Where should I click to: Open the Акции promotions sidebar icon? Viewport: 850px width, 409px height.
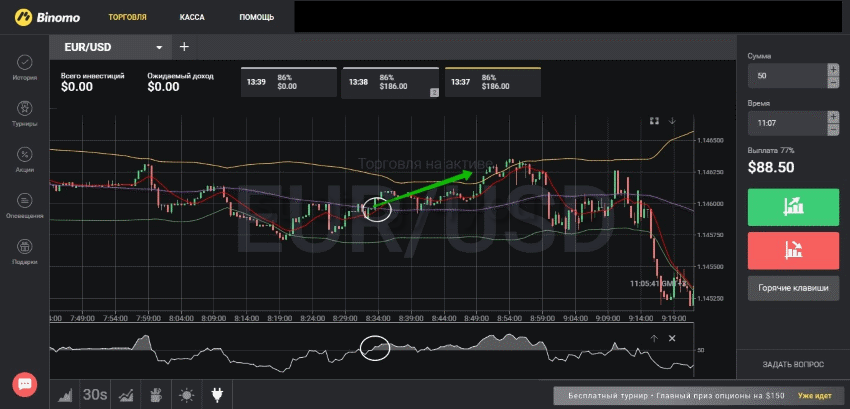point(25,160)
